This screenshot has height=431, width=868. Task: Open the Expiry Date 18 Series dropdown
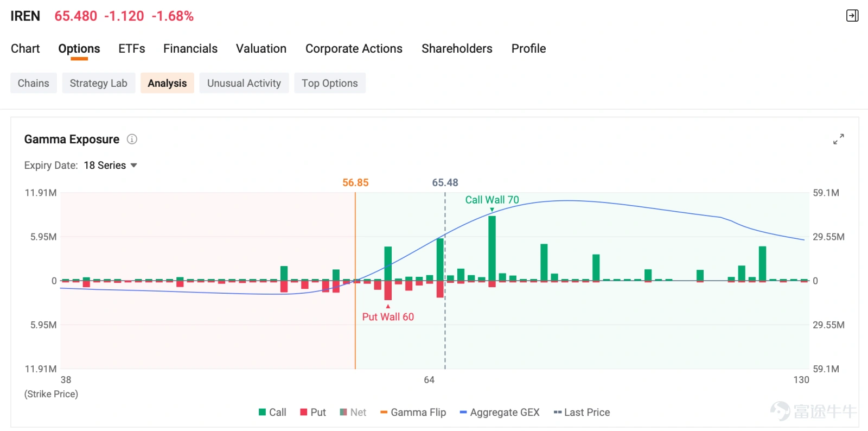[x=110, y=166]
